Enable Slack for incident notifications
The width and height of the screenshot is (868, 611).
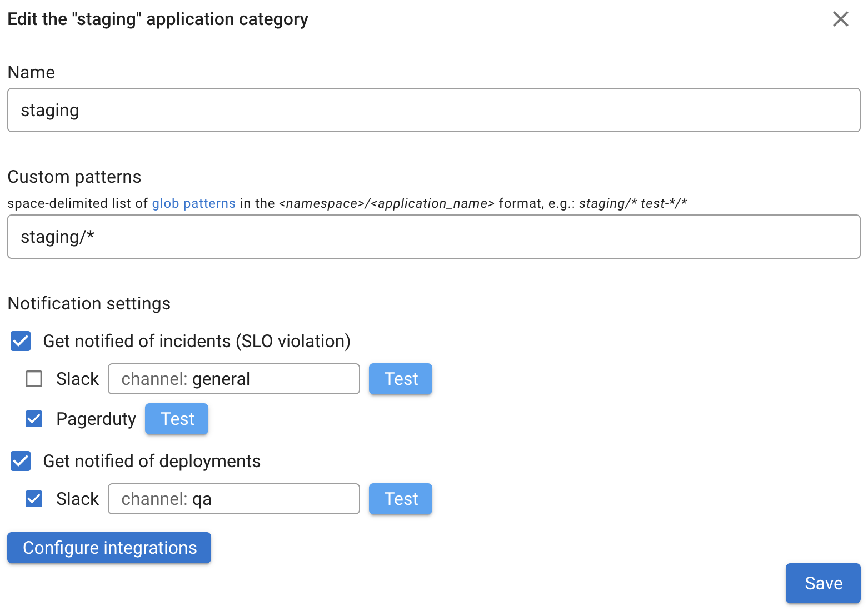pos(34,379)
